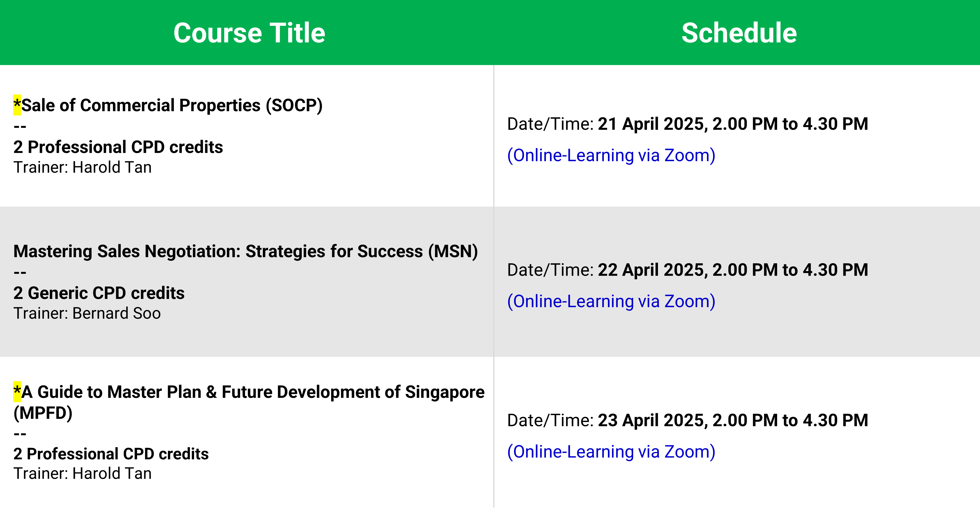Click the Sale of Commercial Properties (SOCP) title

[172, 105]
